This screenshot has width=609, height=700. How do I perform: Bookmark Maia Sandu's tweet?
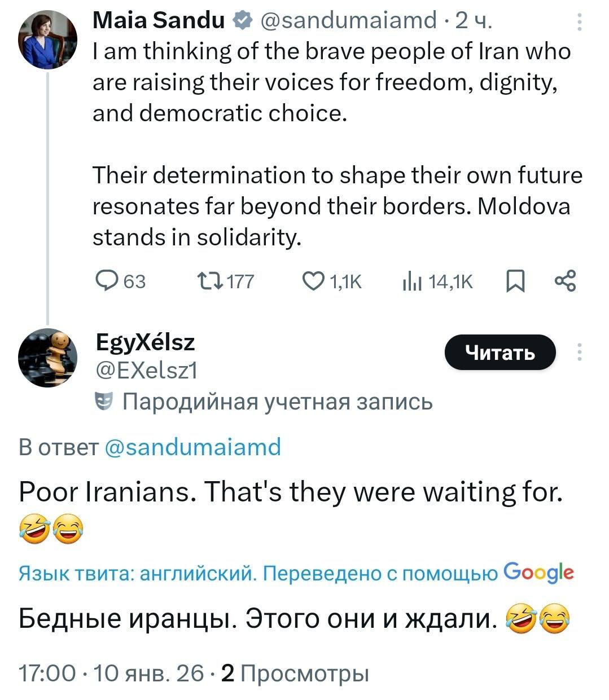pos(515,280)
